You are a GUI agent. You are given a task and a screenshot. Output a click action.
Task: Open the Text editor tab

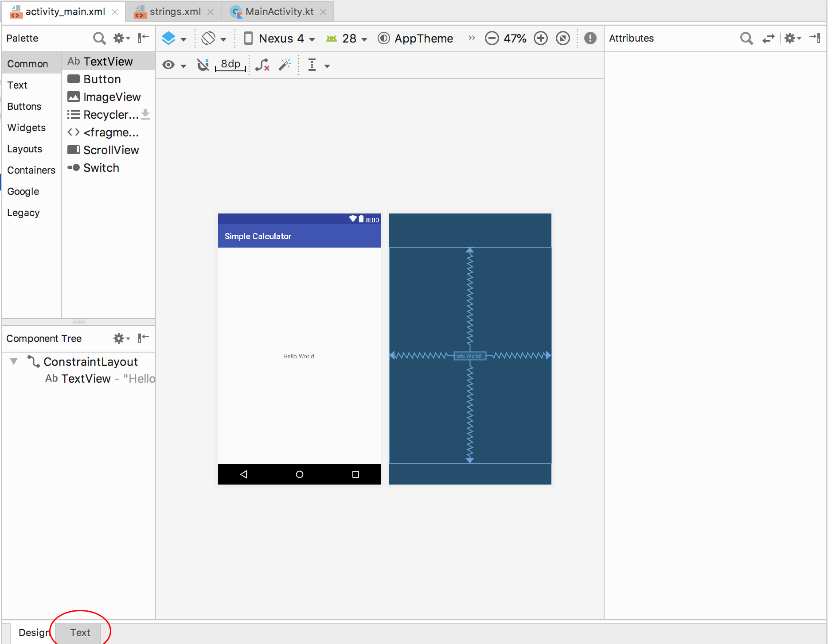tap(80, 632)
